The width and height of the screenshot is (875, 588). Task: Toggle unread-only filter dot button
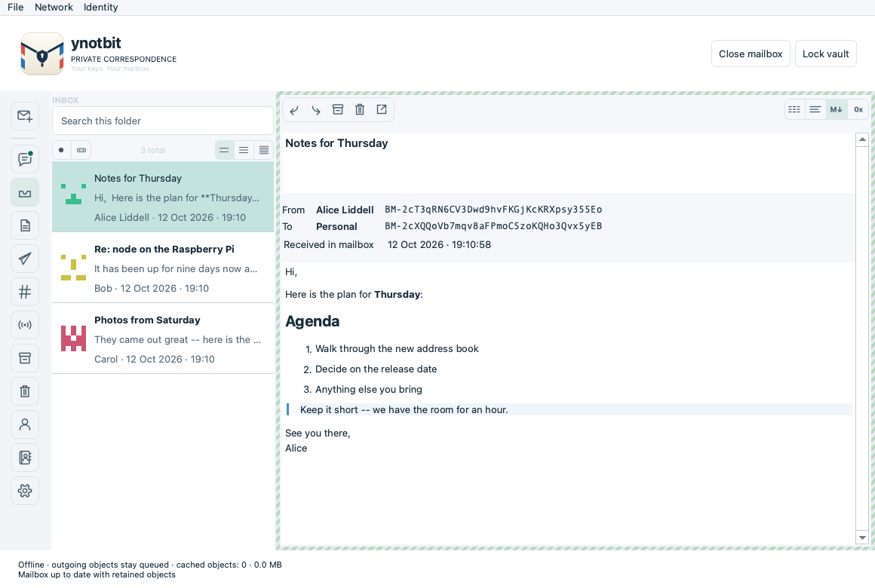(61, 150)
